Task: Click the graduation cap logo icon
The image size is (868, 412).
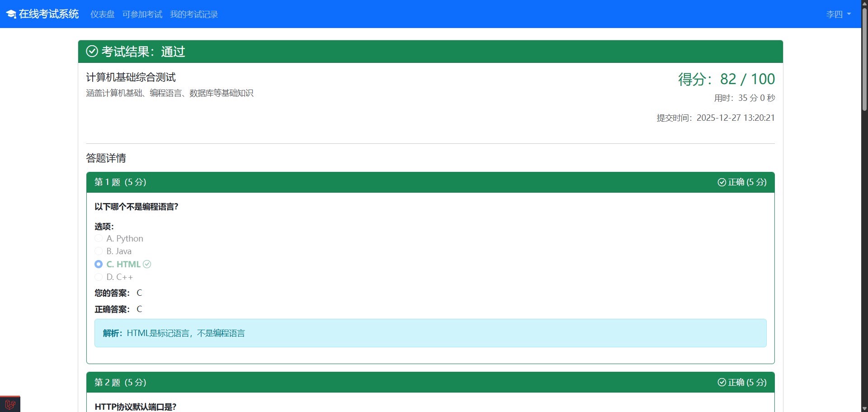Action: (11, 14)
